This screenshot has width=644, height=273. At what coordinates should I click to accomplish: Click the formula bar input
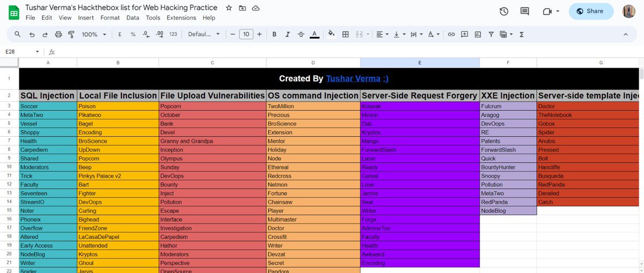pos(349,52)
